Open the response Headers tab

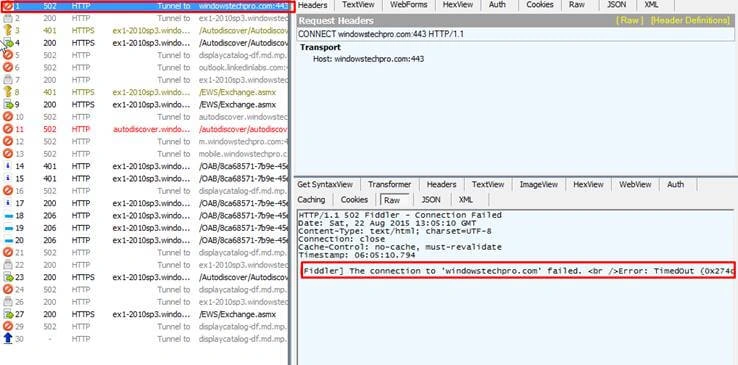point(441,185)
